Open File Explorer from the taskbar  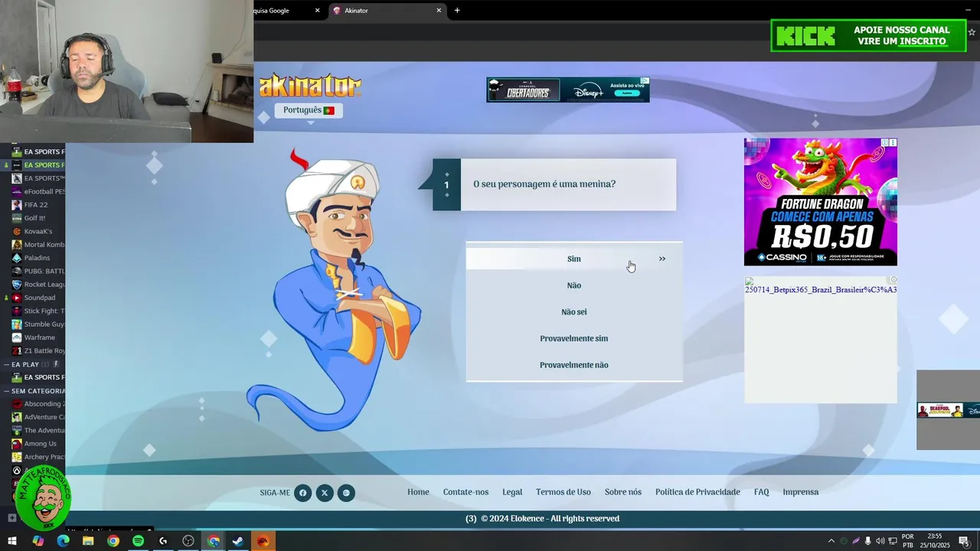click(x=88, y=541)
